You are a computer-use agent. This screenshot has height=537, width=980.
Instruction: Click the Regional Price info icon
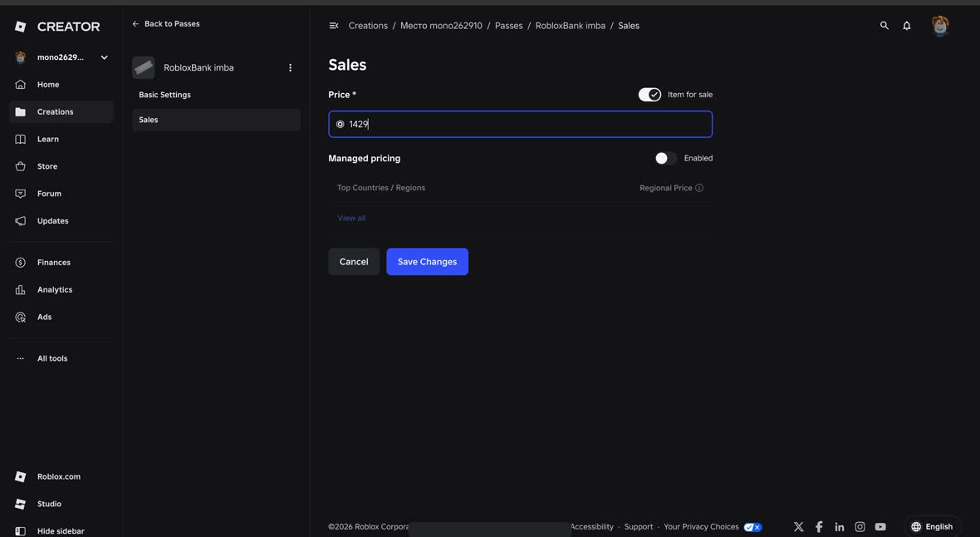click(699, 188)
